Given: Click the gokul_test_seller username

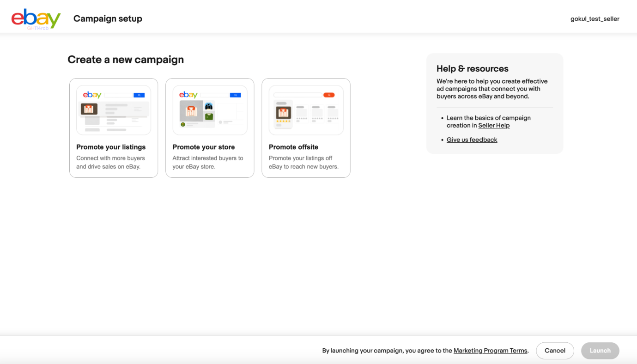Looking at the screenshot, I should [x=595, y=19].
